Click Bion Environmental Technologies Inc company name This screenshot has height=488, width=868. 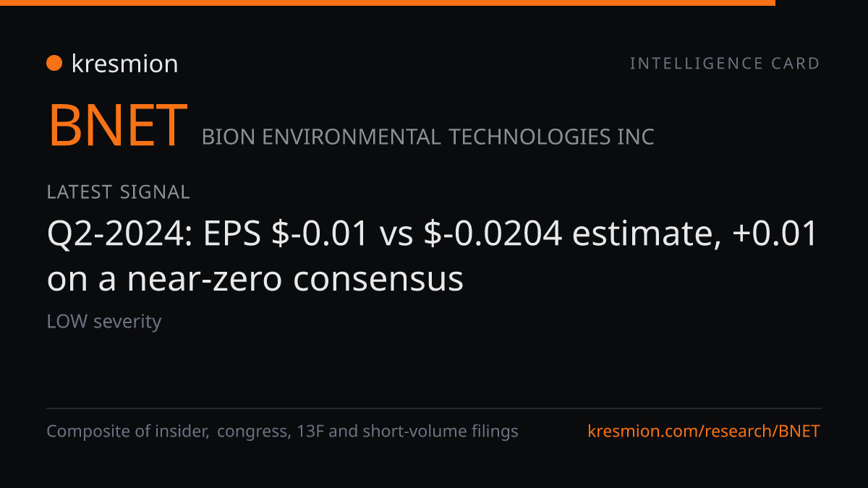(428, 137)
